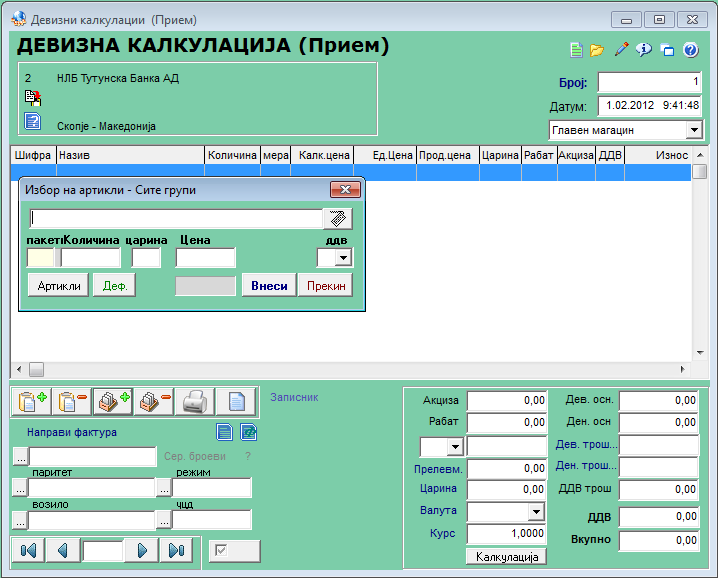Click the blue list icon beside Направи фактура
The height and width of the screenshot is (578, 718).
(x=224, y=432)
